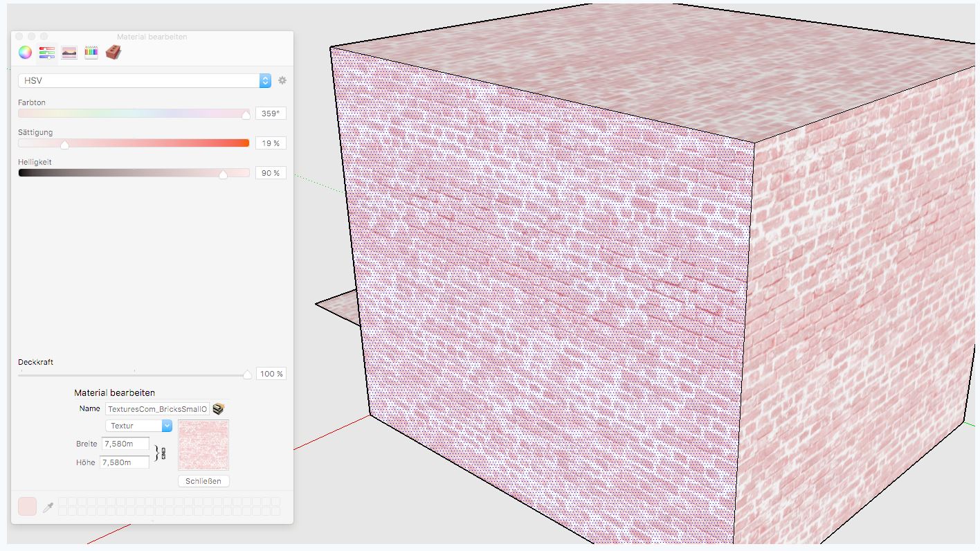
Task: Click the Helligkeit slider handle
Action: (223, 174)
